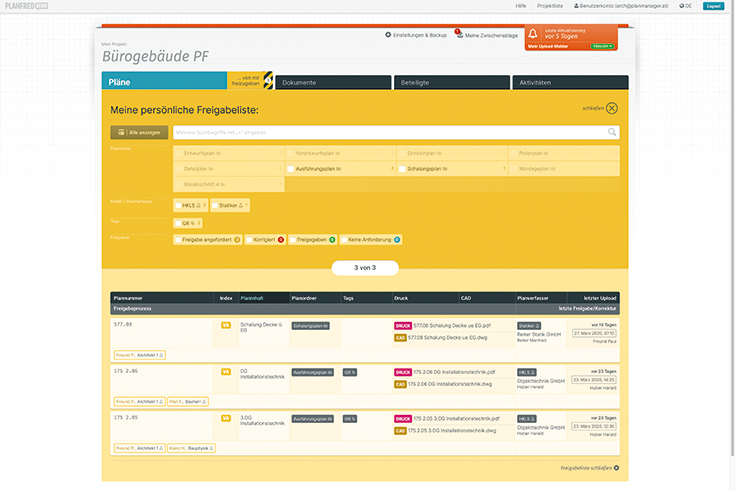735x491 pixels.
Task: Click the search magnifier icon
Action: [612, 131]
